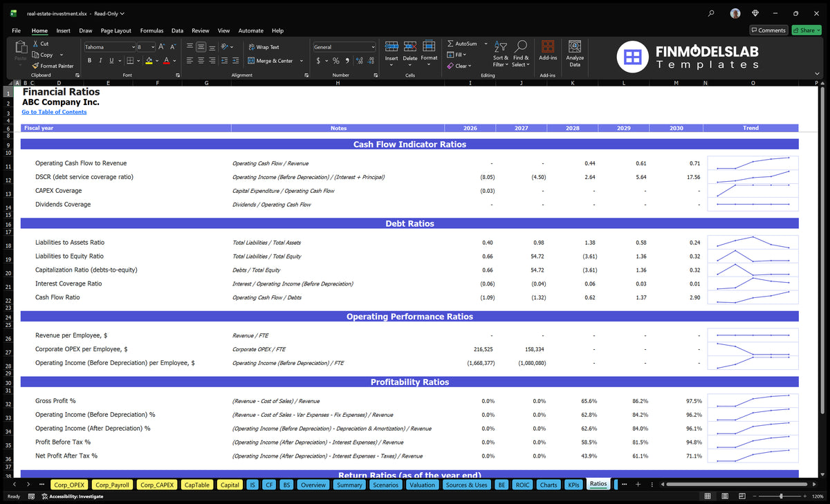Adjust the zoom slider in status bar
Viewport: 830px width, 504px height.
pos(780,496)
